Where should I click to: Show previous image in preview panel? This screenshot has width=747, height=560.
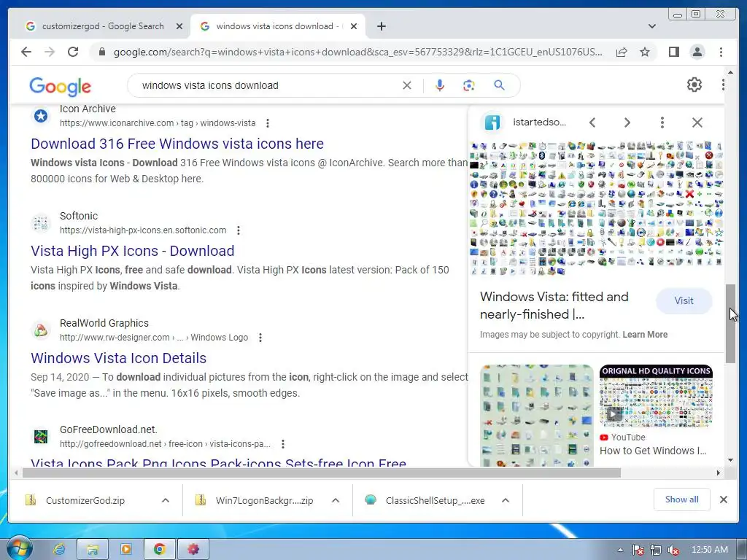(592, 122)
